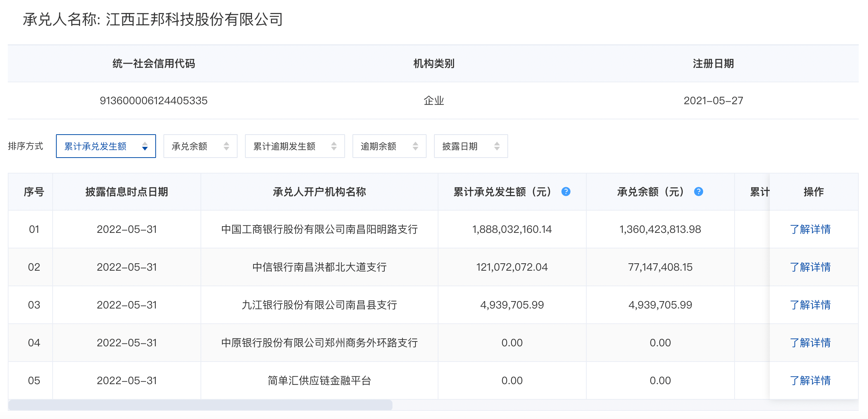Sort by 承兑余额
Screen dimensions: 868x419
point(201,146)
